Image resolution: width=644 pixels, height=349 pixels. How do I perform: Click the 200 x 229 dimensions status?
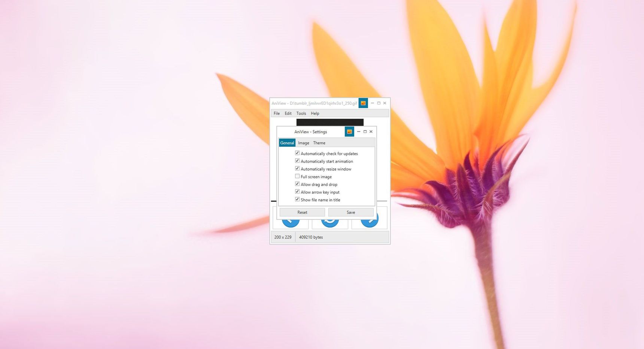283,237
